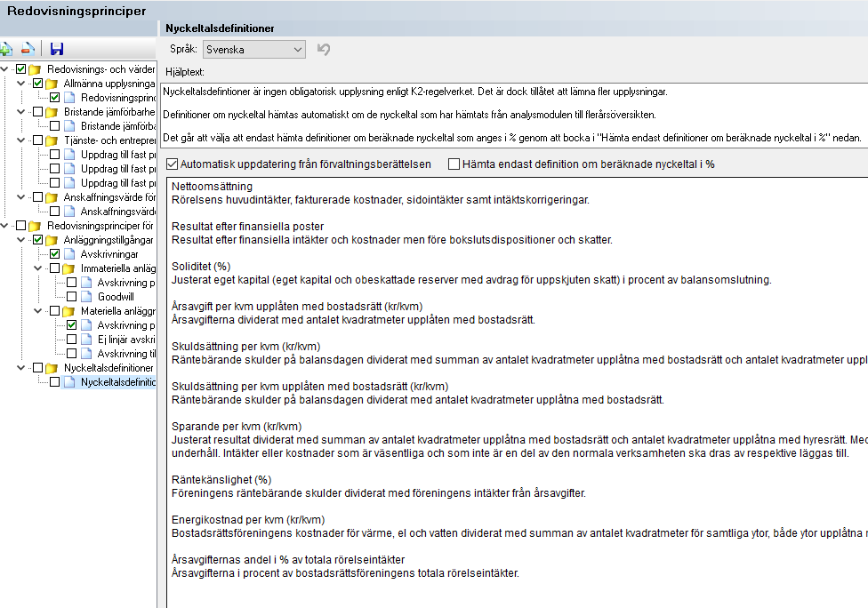Screen dimensions: 868x608
Task: Click the folder icon of Immateriella anläggningar
Action: 68,268
